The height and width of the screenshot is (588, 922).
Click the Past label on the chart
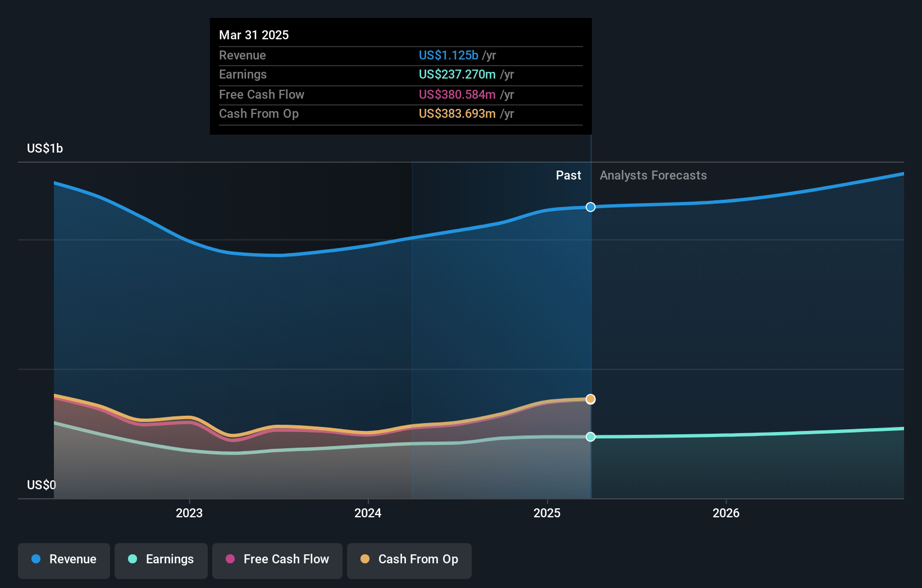[x=568, y=175]
